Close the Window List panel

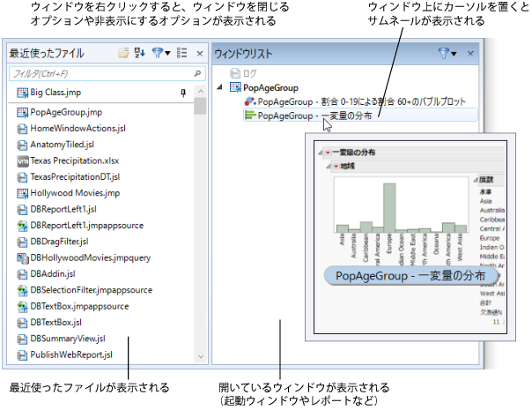coord(470,53)
